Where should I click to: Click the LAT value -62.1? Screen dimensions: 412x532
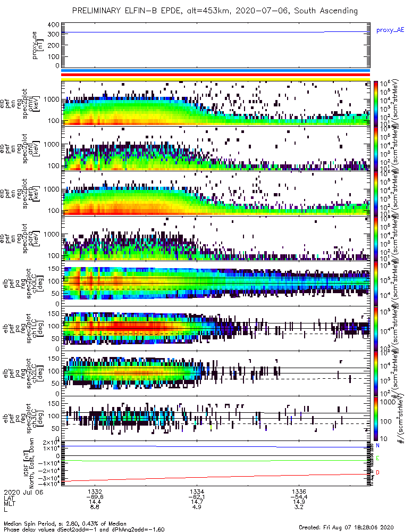197,497
